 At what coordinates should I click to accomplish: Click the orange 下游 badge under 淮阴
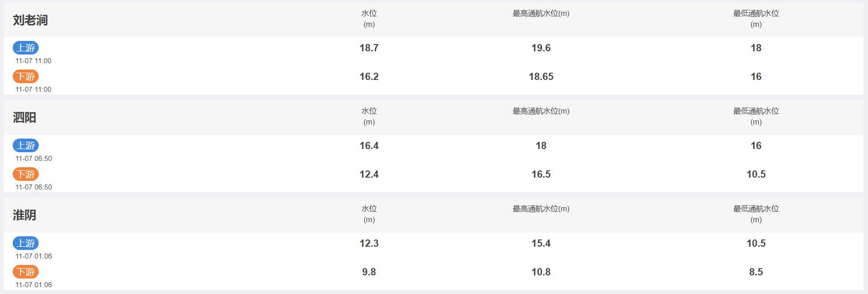[26, 272]
